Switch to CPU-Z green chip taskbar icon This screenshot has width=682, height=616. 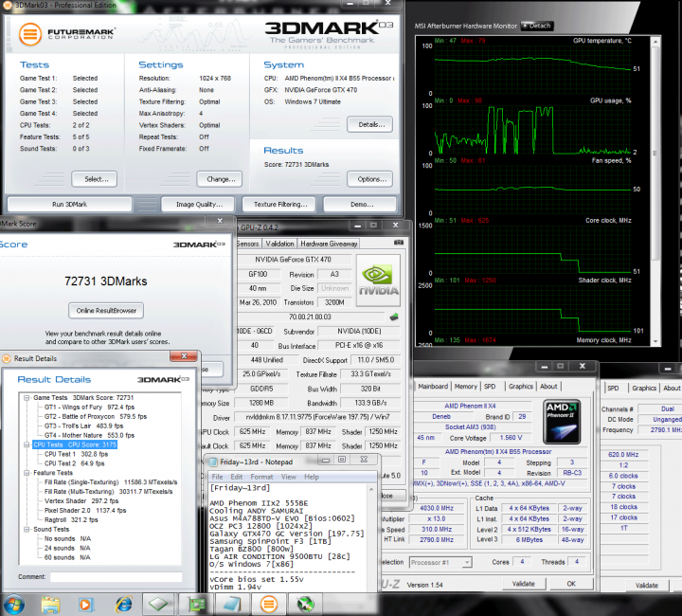tap(158, 605)
